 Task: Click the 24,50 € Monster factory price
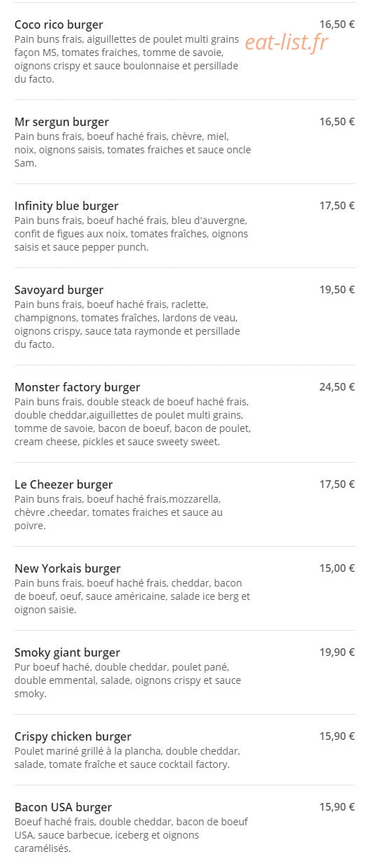[337, 386]
